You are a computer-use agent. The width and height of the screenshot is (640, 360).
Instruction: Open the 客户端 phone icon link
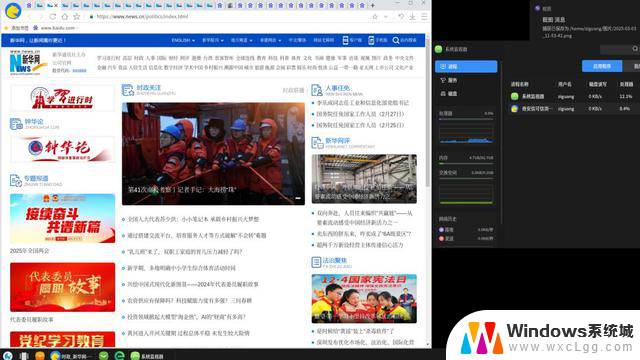[352, 40]
